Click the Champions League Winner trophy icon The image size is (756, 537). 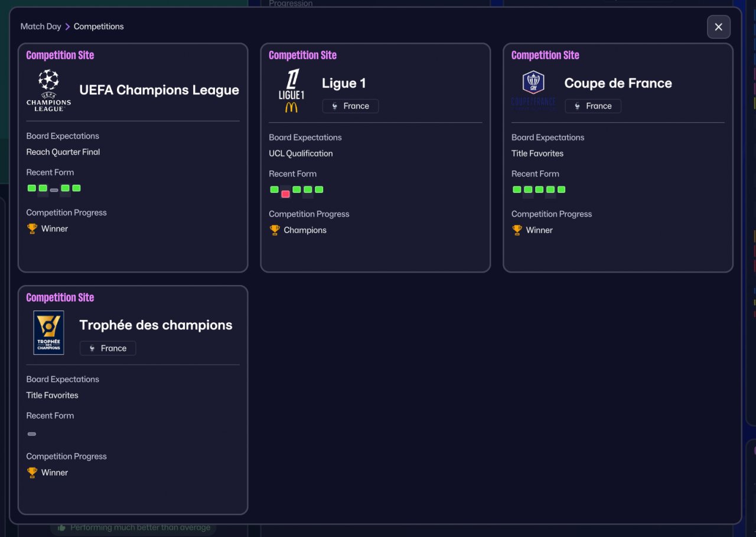coord(32,228)
